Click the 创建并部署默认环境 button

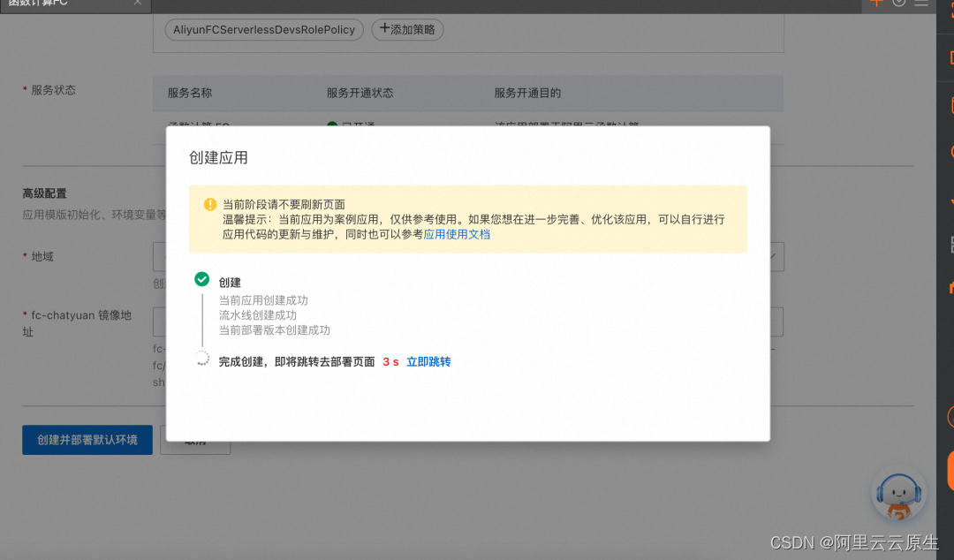(87, 440)
